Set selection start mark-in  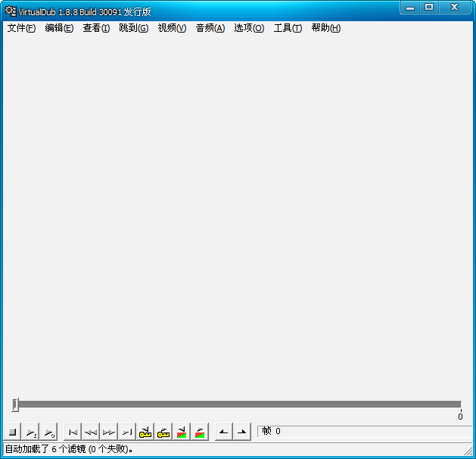pyautogui.click(x=223, y=432)
